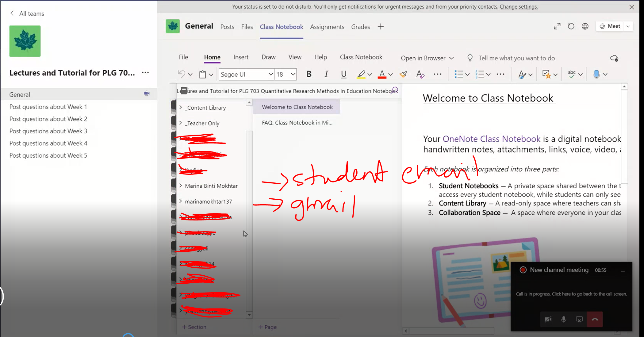The width and height of the screenshot is (644, 337).
Task: Open the Styles pen icon
Action: (x=522, y=74)
